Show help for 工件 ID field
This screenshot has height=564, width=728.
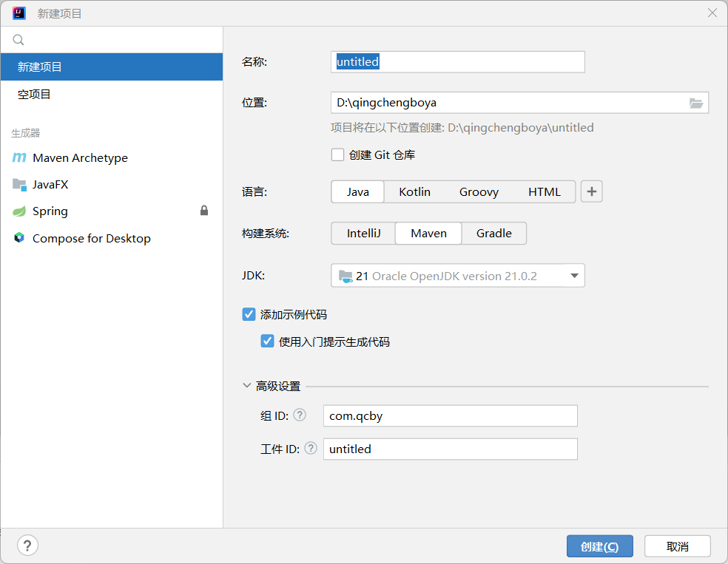click(311, 448)
